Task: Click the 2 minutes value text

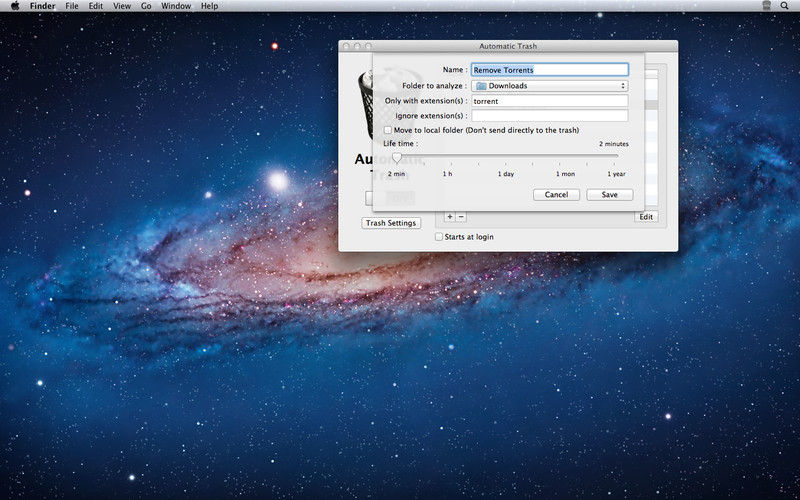Action: pyautogui.click(x=614, y=144)
